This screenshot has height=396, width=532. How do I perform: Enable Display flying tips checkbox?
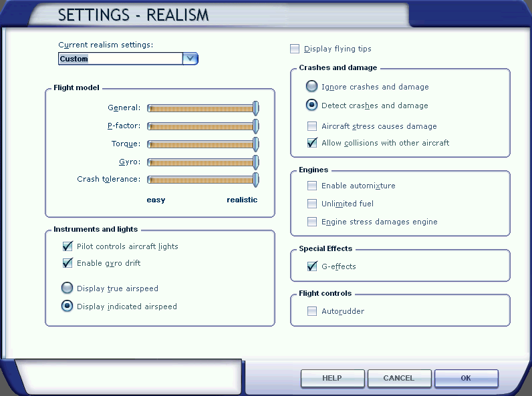coord(295,49)
